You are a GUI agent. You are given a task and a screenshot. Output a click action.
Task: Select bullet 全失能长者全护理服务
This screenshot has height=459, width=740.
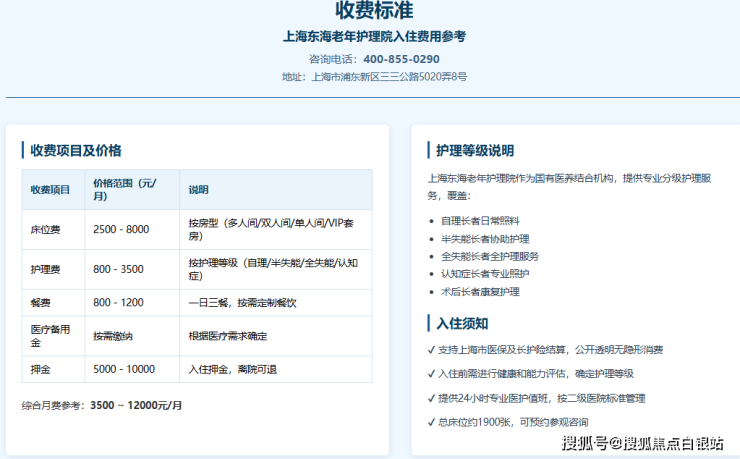pos(490,256)
